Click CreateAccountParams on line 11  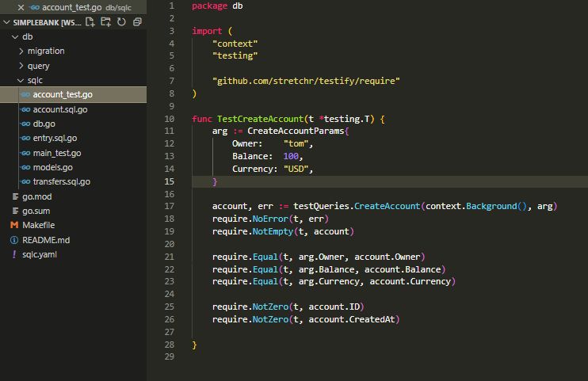(x=296, y=131)
